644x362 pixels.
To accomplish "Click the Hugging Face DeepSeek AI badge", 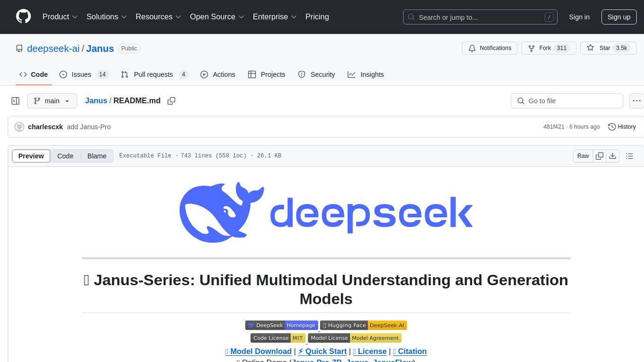I will 363,325.
